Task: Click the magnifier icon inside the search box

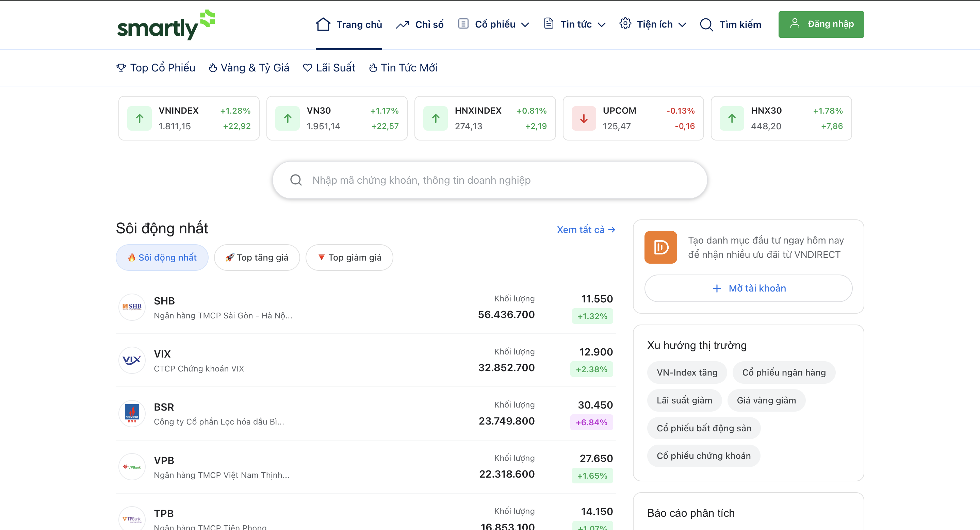Action: point(296,180)
